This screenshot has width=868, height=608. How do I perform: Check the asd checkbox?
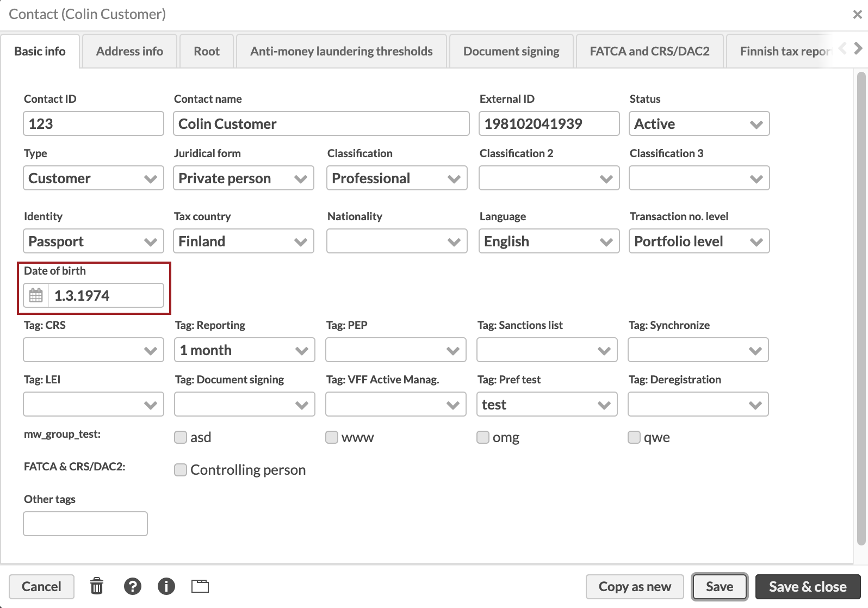coord(181,437)
